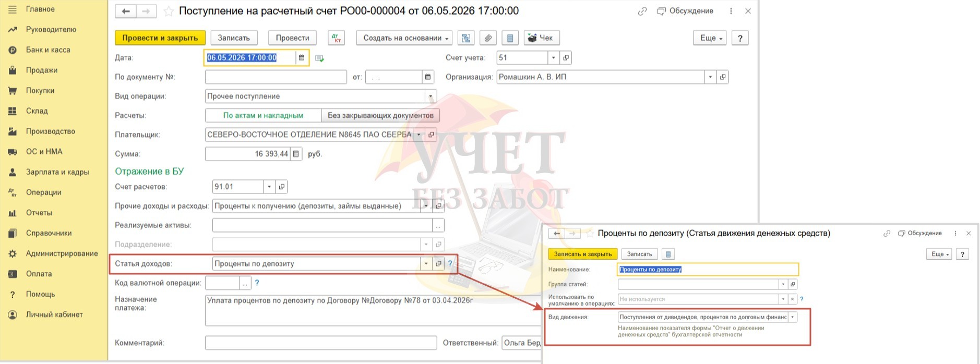This screenshot has width=980, height=364.
Task: Click Комментарий input field
Action: click(321, 343)
